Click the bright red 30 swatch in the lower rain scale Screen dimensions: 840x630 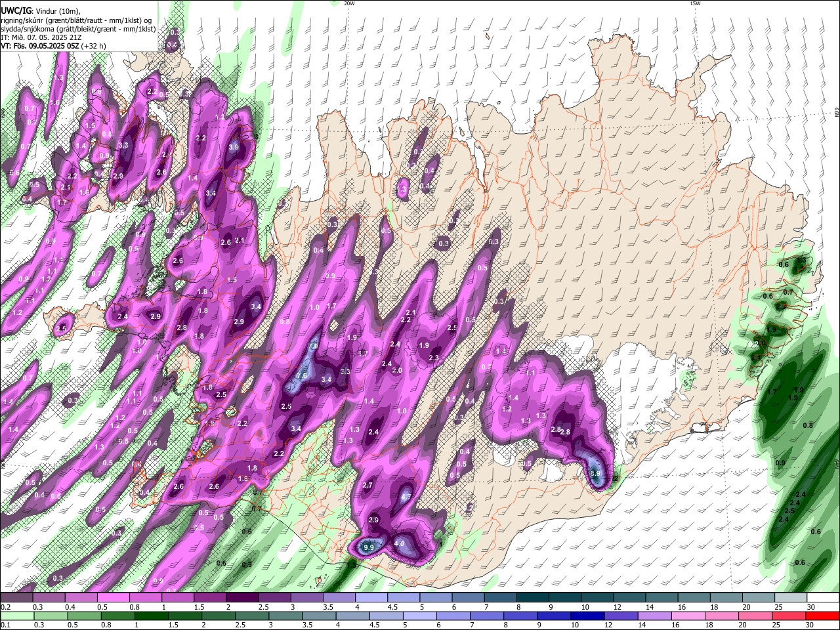tap(822, 616)
